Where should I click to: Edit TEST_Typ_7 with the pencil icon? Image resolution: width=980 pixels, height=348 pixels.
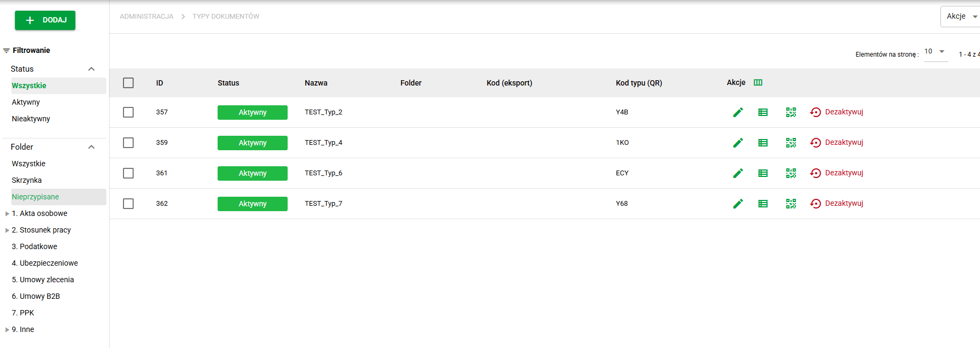click(x=738, y=204)
